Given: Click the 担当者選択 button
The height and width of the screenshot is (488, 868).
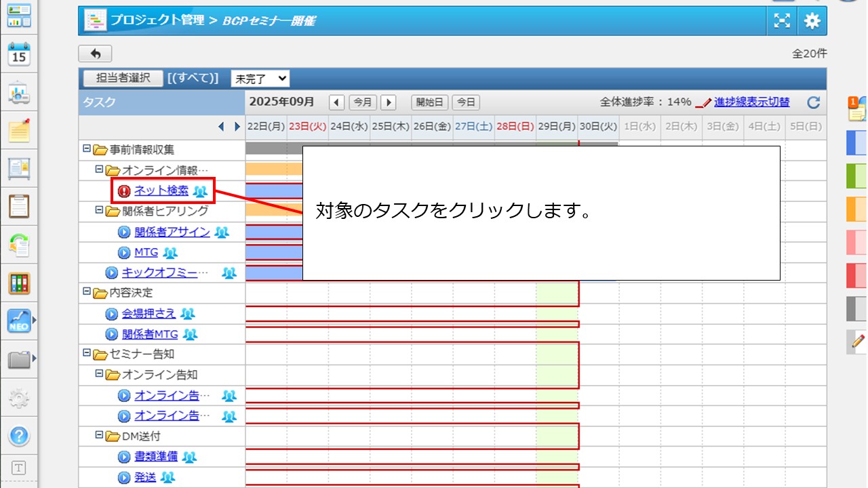Looking at the screenshot, I should (123, 78).
